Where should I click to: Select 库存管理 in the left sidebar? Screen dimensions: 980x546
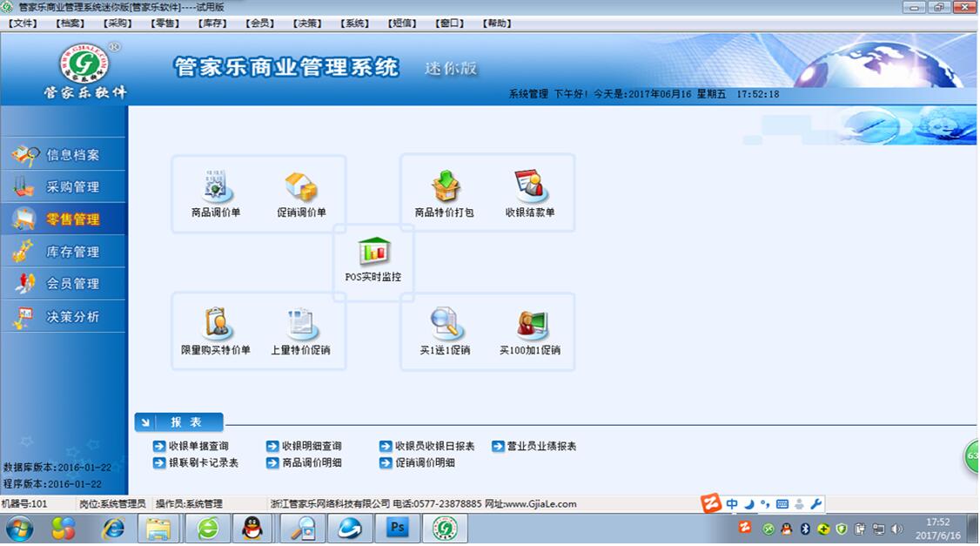64,252
